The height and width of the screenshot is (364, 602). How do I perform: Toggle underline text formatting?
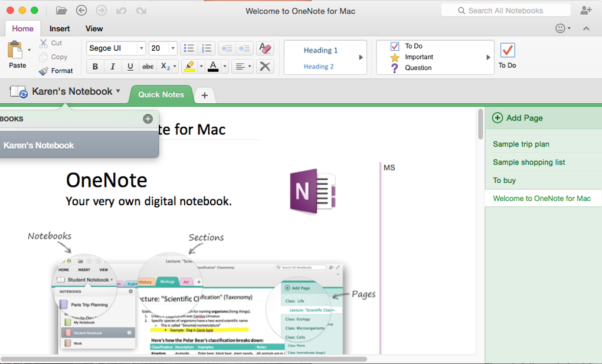click(x=130, y=66)
